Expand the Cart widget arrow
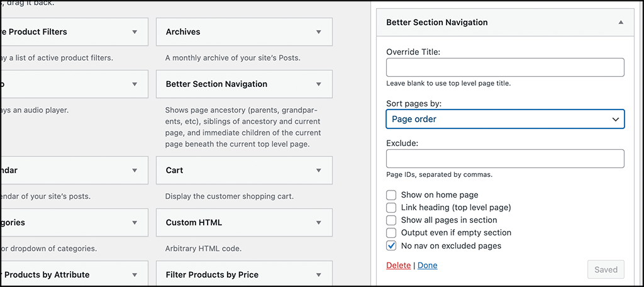 click(x=318, y=170)
